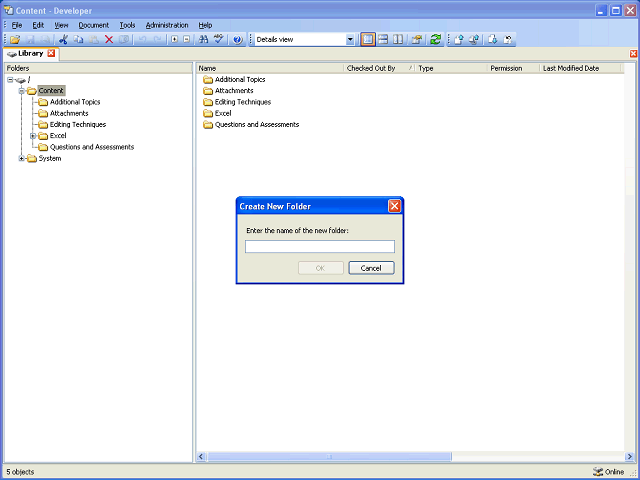Click the horizontal scrollbar left arrow
This screenshot has height=480, width=640.
click(201, 457)
